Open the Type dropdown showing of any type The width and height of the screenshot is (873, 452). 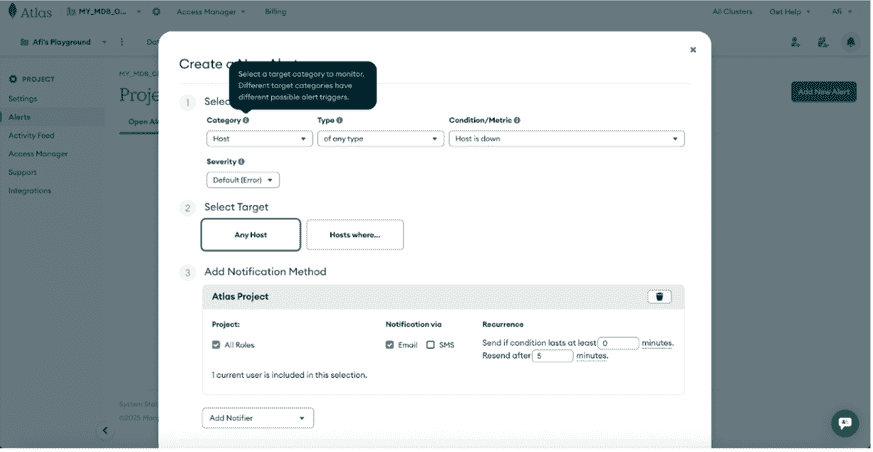381,139
